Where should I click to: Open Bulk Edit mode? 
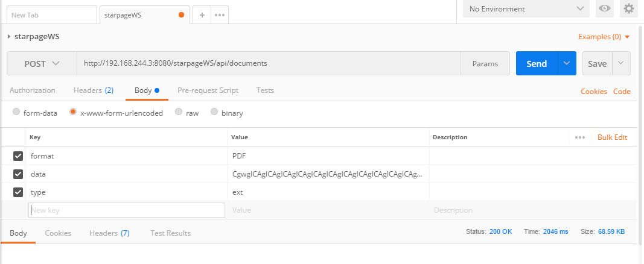click(612, 137)
